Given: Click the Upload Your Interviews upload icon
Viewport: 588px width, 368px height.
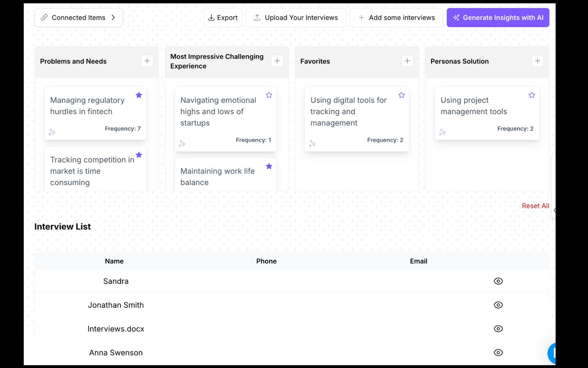Looking at the screenshot, I should [x=257, y=17].
